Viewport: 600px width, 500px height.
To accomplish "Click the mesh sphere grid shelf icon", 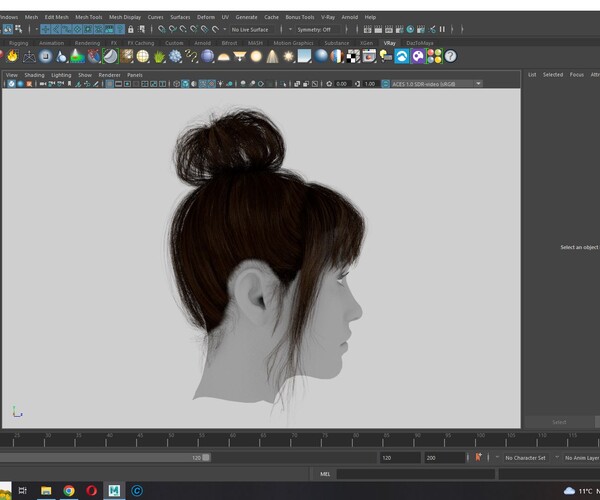I will click(143, 57).
